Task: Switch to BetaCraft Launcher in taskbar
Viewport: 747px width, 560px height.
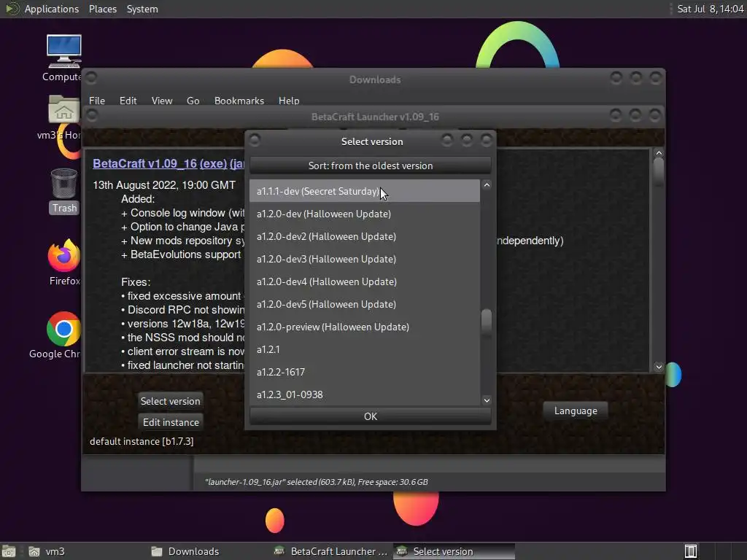Action: (332, 551)
